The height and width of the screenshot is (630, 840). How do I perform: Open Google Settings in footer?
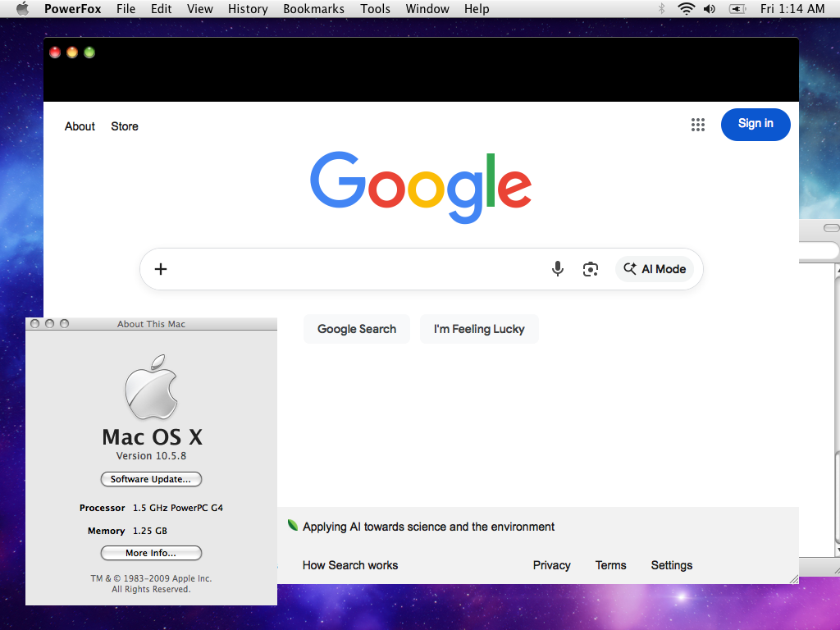pyautogui.click(x=671, y=565)
